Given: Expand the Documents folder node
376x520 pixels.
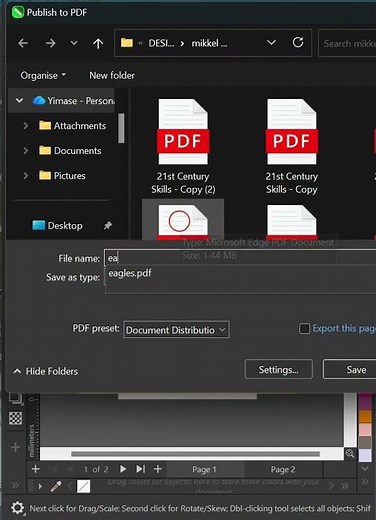Looking at the screenshot, I should 26,151.
